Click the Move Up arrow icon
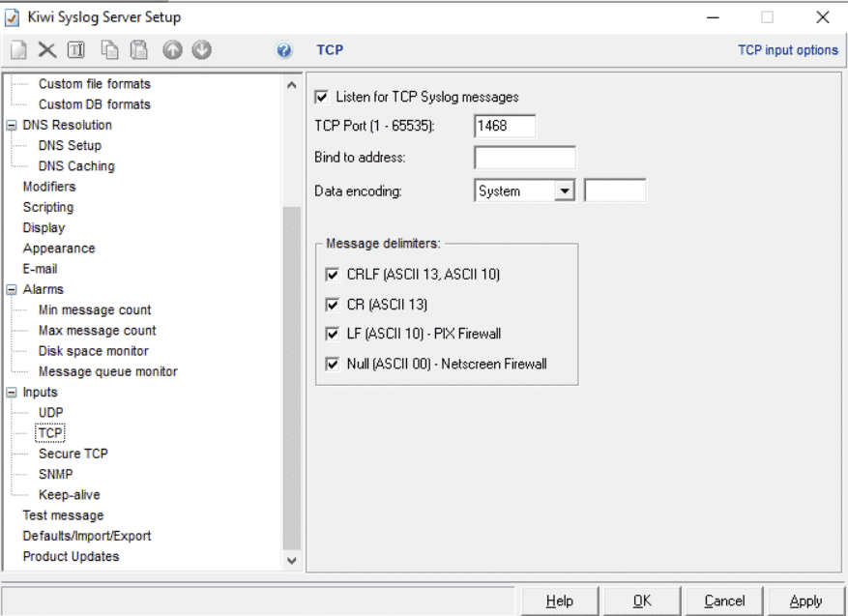Image resolution: width=848 pixels, height=616 pixels. (172, 50)
